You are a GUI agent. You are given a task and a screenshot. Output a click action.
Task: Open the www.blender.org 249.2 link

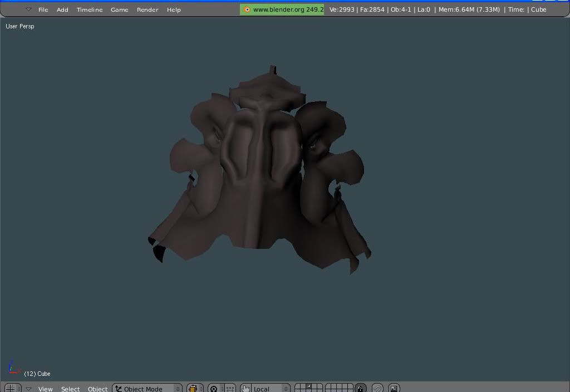pos(288,9)
